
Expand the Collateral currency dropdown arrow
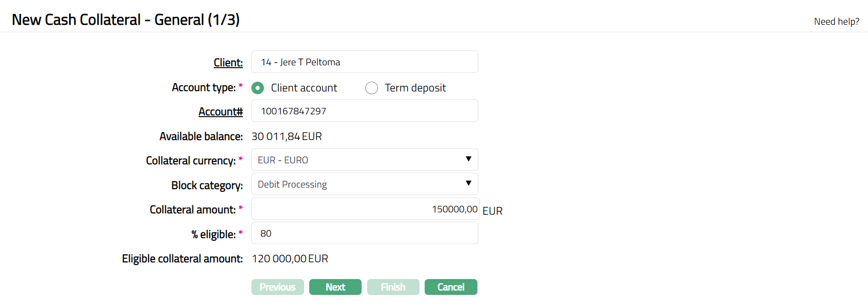(x=468, y=160)
